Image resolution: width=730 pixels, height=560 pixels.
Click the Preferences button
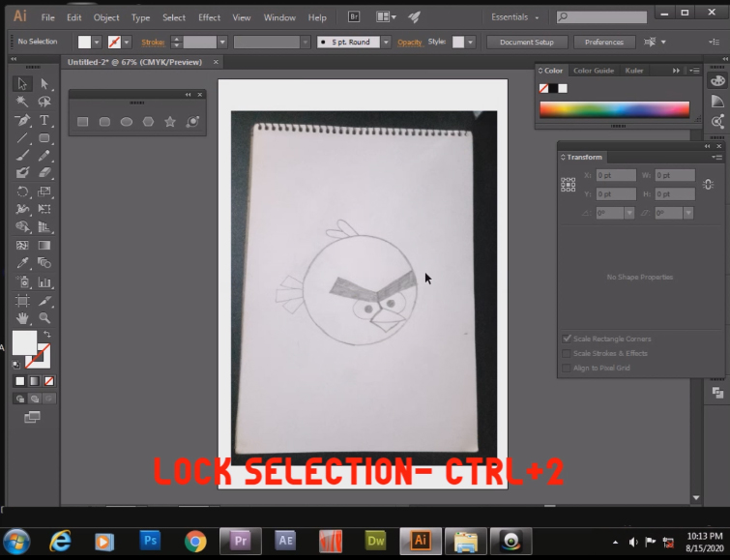tap(604, 42)
